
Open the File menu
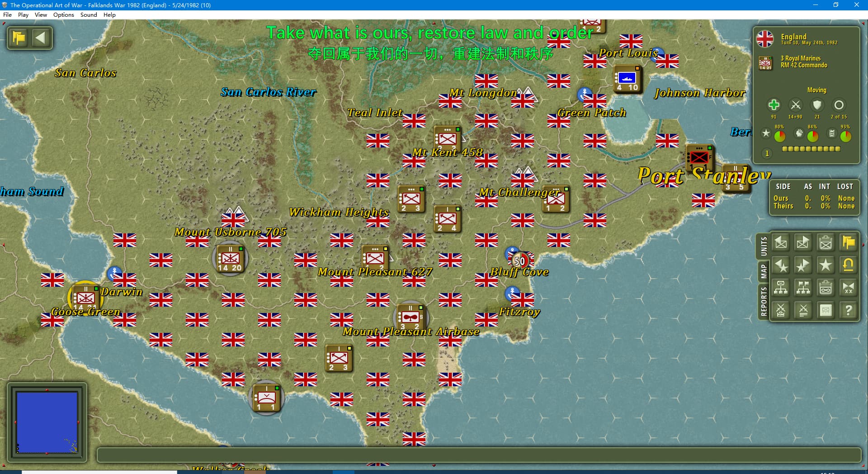click(x=7, y=14)
